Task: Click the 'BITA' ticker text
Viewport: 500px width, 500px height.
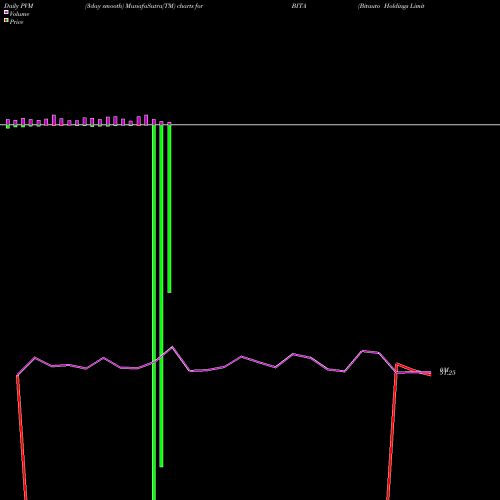Action: pos(299,6)
